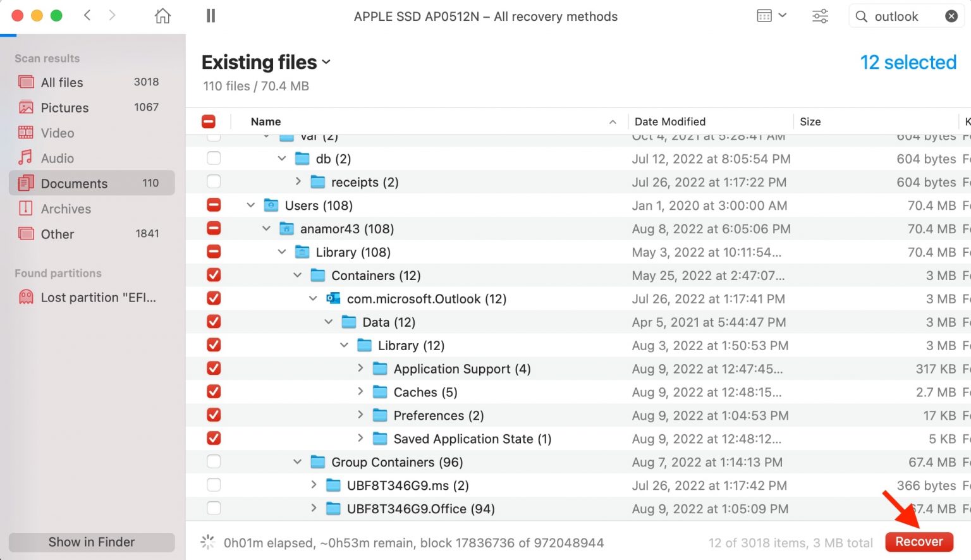The image size is (971, 560).
Task: Check the Group Containers folder checkbox
Action: pos(214,461)
